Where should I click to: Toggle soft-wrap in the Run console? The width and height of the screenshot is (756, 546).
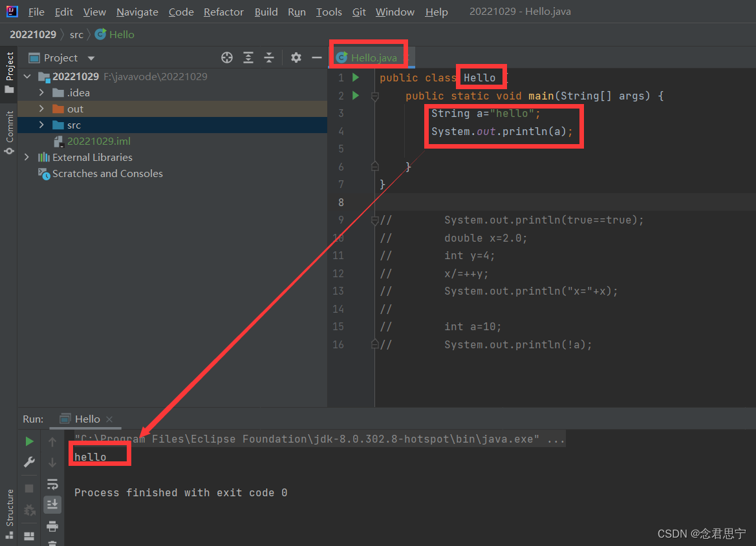[52, 484]
